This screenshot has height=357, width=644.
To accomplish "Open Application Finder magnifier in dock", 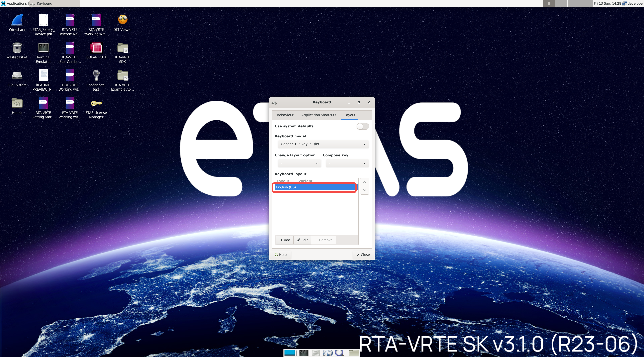I will pos(340,353).
